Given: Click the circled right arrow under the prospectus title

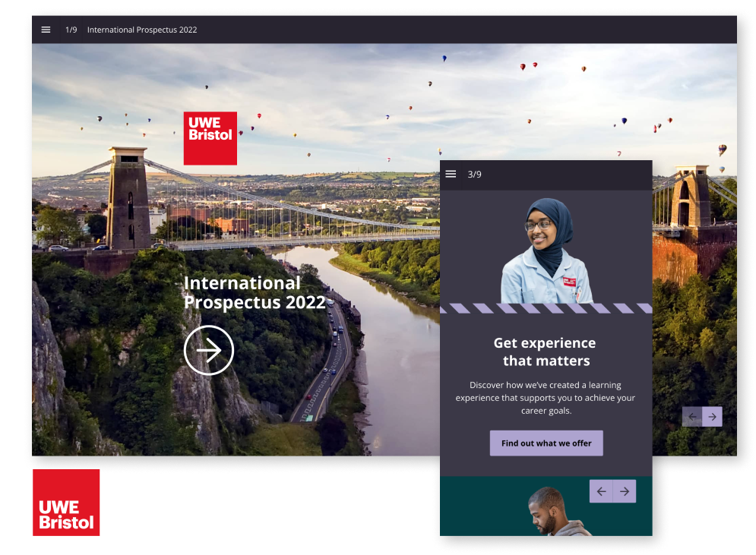Looking at the screenshot, I should (x=208, y=350).
